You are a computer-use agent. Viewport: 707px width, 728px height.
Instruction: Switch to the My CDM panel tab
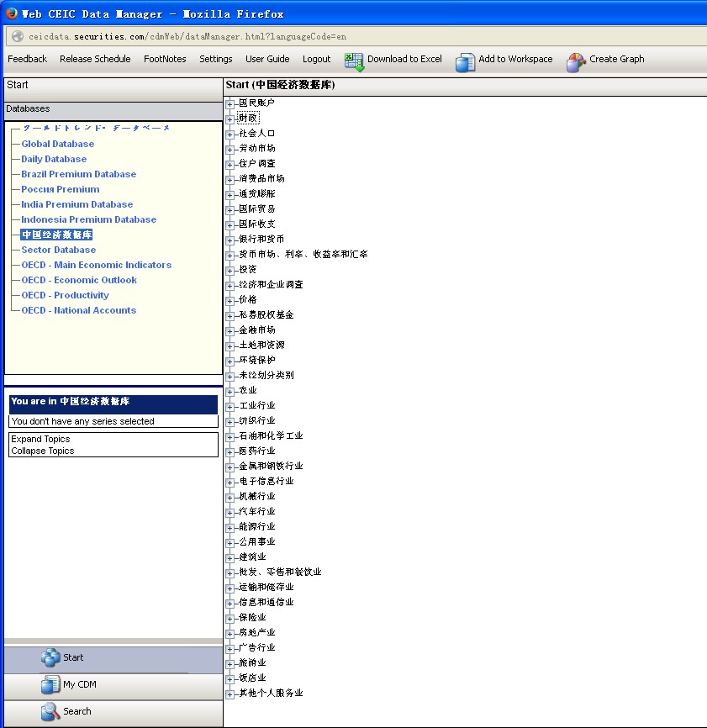[113, 685]
